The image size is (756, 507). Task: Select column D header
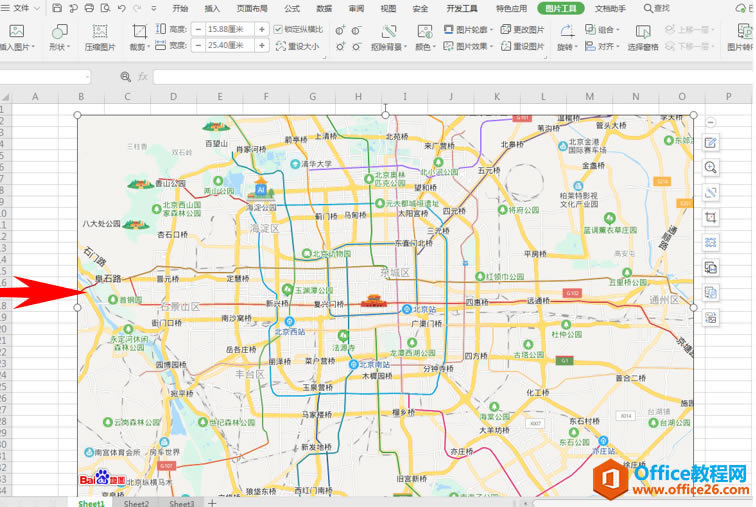[x=174, y=96]
